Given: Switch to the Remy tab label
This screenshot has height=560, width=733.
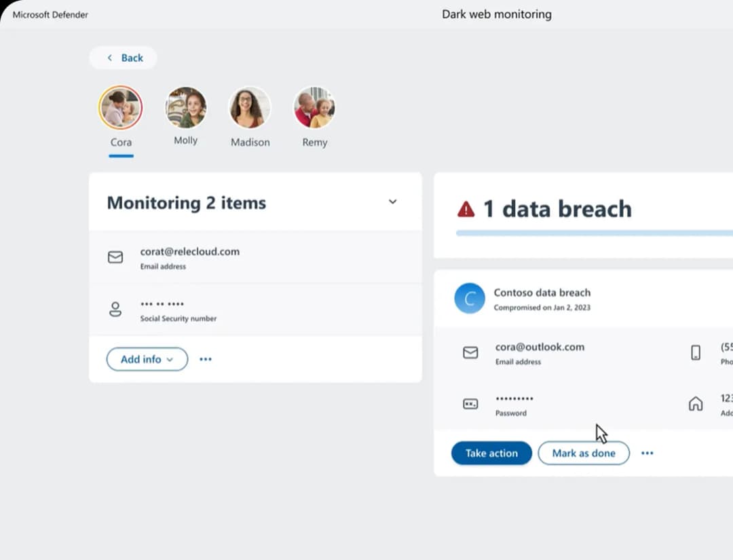Looking at the screenshot, I should 315,142.
